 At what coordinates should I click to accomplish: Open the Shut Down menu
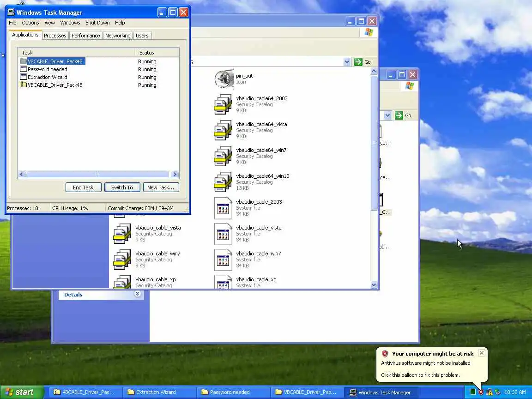pyautogui.click(x=97, y=23)
